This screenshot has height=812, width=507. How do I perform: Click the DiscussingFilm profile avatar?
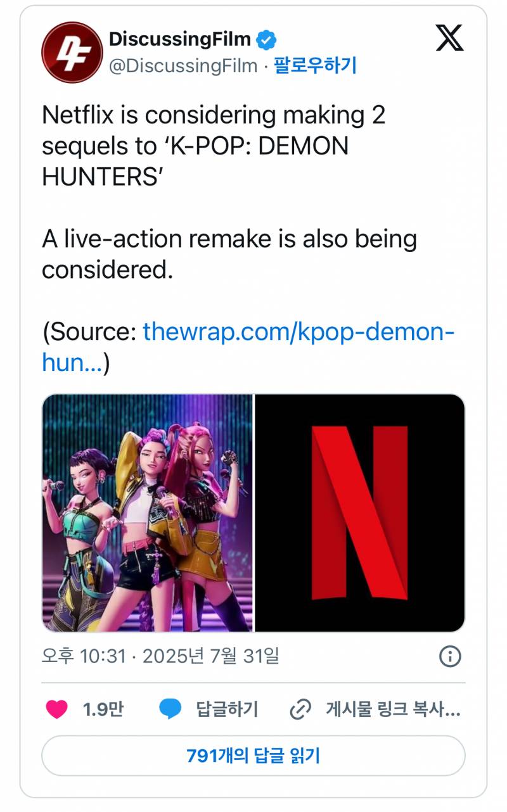click(72, 53)
